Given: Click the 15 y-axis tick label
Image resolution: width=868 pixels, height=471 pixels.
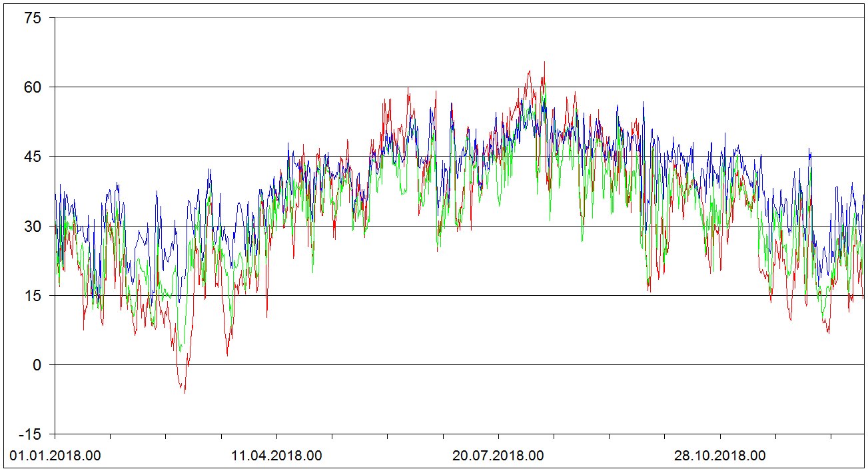Looking at the screenshot, I should (32, 296).
